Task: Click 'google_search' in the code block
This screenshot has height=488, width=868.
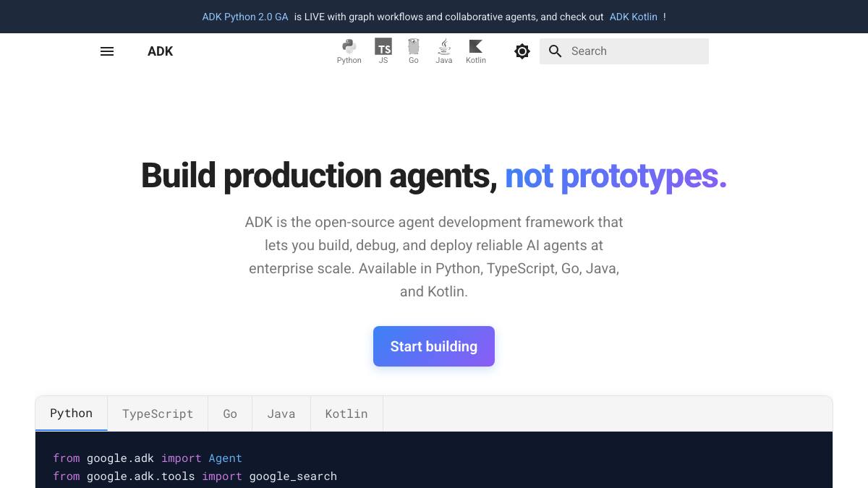Action: [293, 476]
